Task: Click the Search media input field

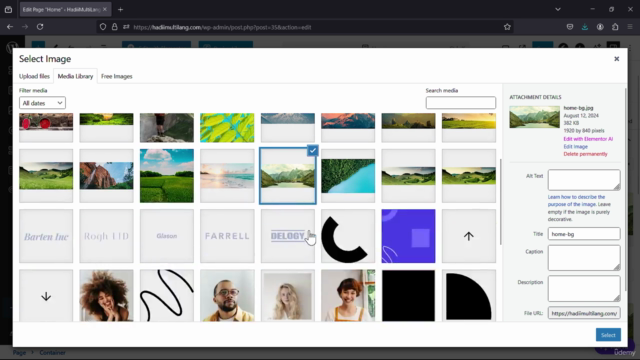Action: [460, 103]
